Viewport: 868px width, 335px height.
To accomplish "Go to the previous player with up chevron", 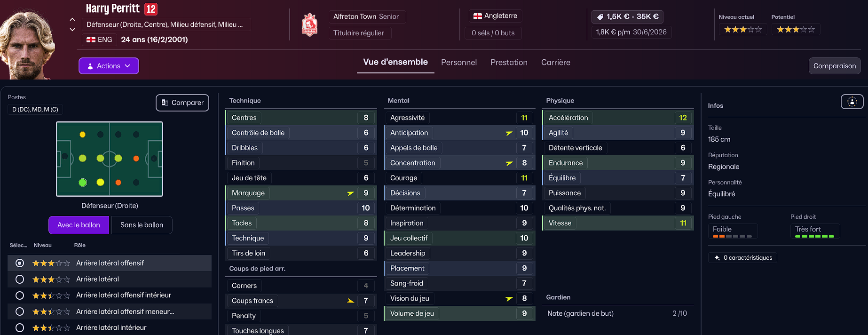I will point(72,19).
